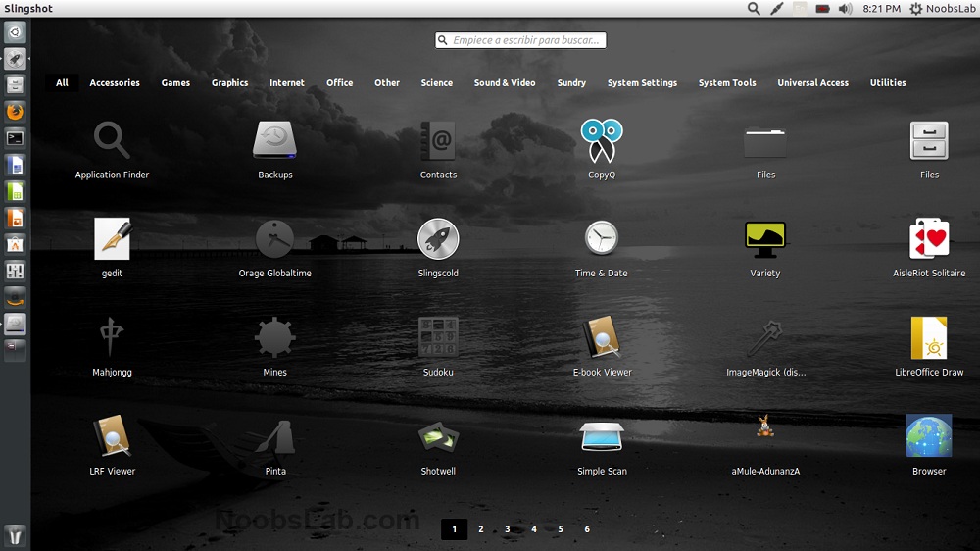980x551 pixels.
Task: Open Ubuntu Dash home in launcher
Action: (x=15, y=32)
